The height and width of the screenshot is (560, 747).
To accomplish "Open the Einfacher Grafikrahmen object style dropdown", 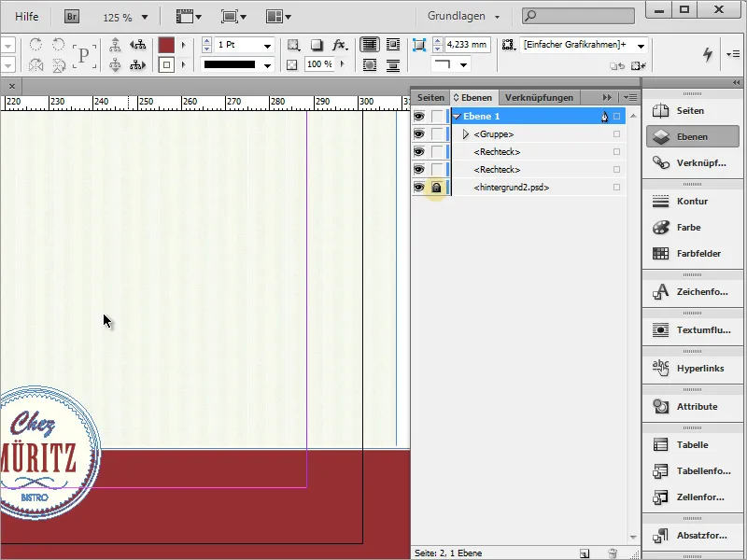I will (641, 45).
